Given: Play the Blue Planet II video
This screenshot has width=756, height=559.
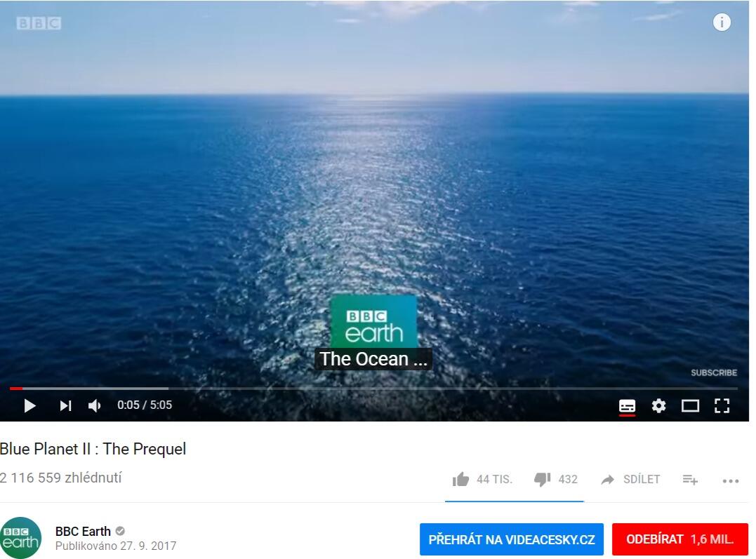Looking at the screenshot, I should (29, 406).
